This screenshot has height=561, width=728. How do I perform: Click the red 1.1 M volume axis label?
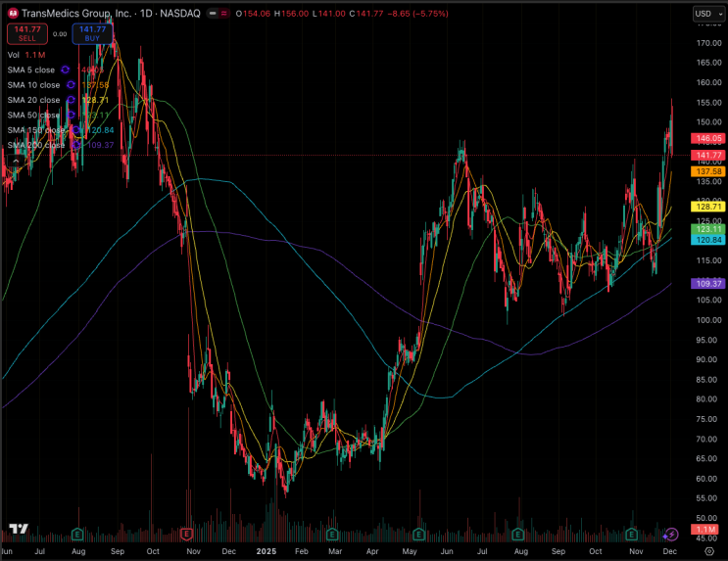pyautogui.click(x=704, y=530)
